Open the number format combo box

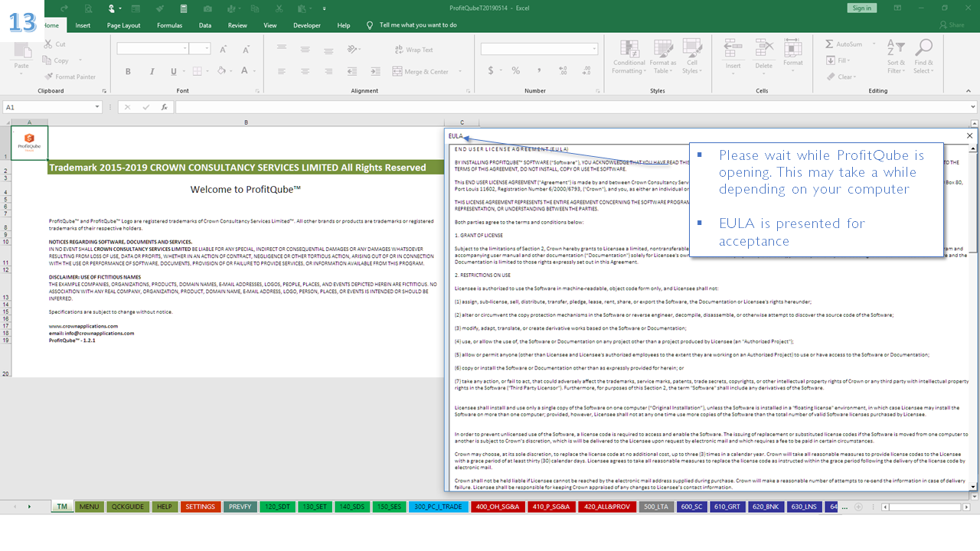[x=539, y=48]
